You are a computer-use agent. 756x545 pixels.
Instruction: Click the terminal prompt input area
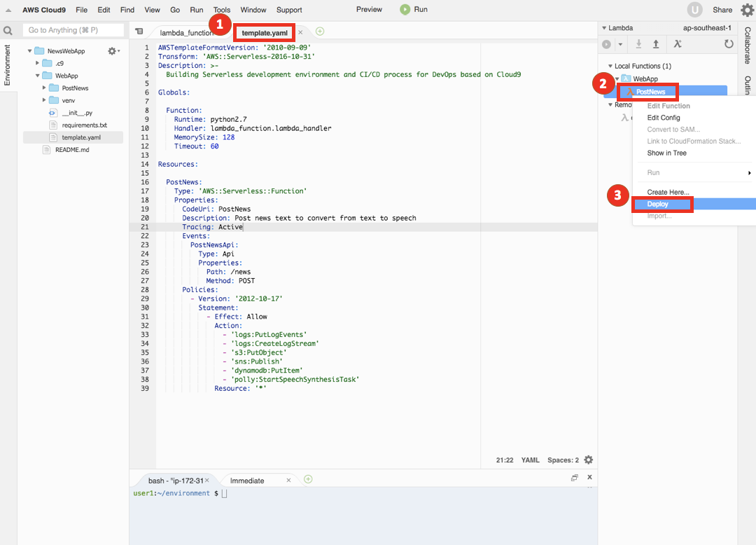pos(224,493)
